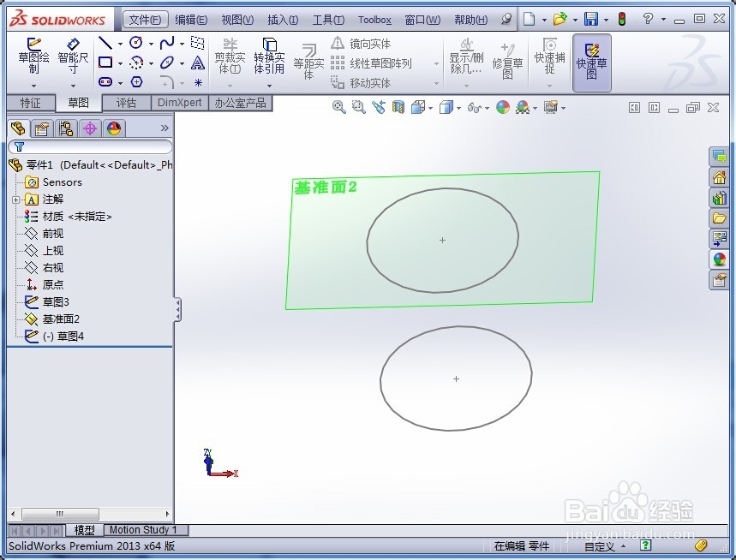Click the 移动实体 move entities button

[x=361, y=83]
